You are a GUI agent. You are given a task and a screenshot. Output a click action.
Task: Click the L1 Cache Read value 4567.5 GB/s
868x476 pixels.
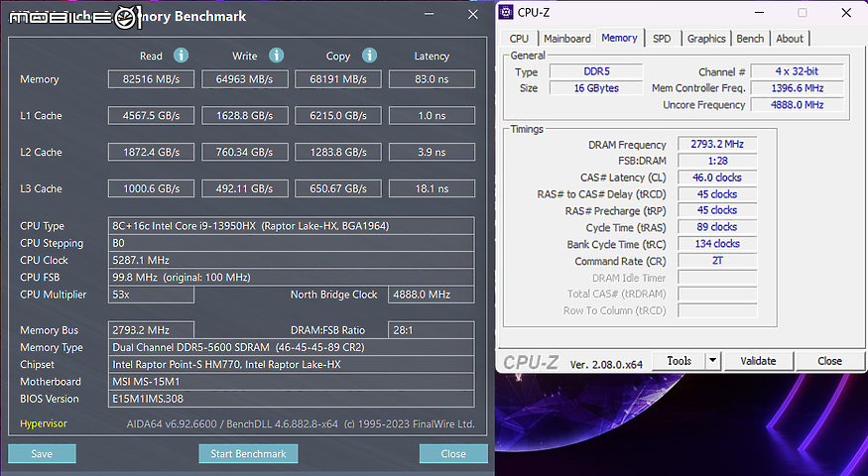(151, 116)
